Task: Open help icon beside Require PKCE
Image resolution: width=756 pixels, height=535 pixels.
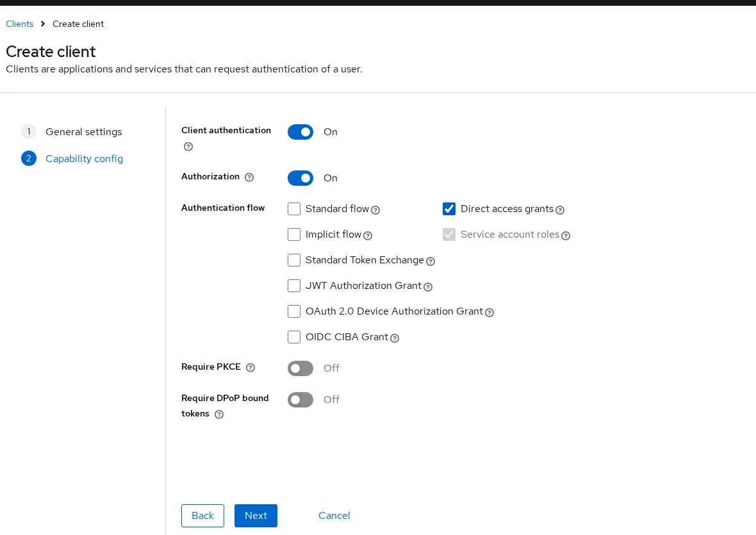Action: tap(251, 368)
